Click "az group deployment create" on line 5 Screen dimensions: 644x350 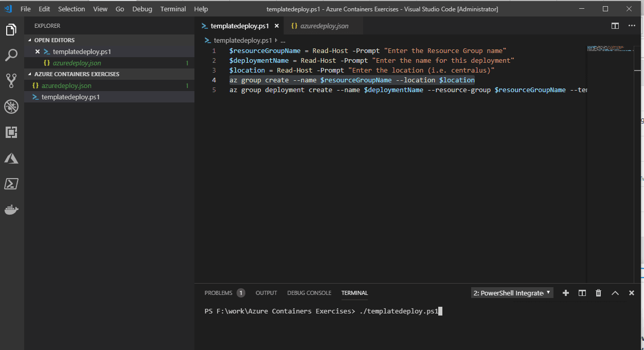(x=281, y=90)
